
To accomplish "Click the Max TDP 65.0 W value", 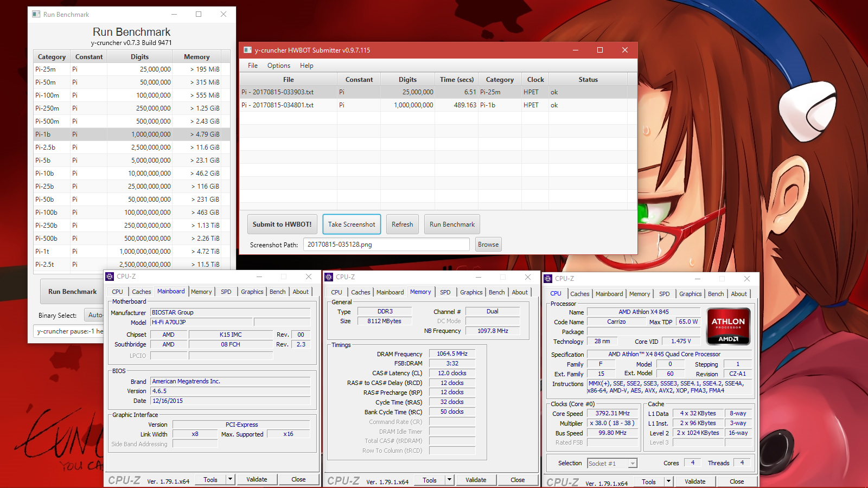I will 688,322.
